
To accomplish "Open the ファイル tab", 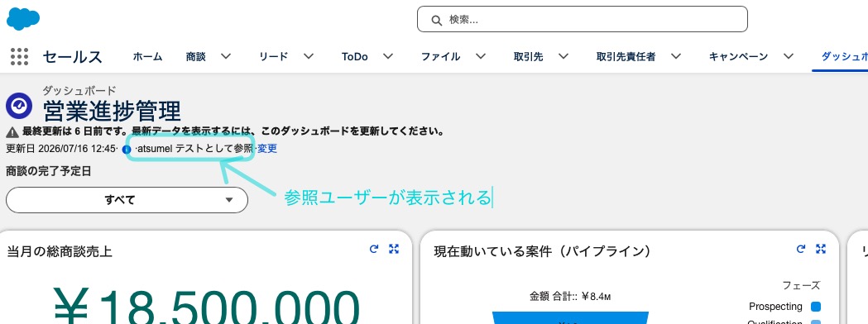I will pyautogui.click(x=441, y=56).
